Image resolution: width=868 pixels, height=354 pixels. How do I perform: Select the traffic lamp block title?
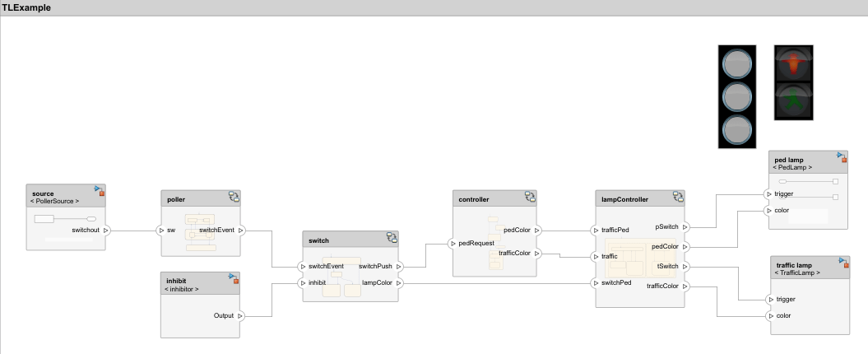(x=794, y=265)
